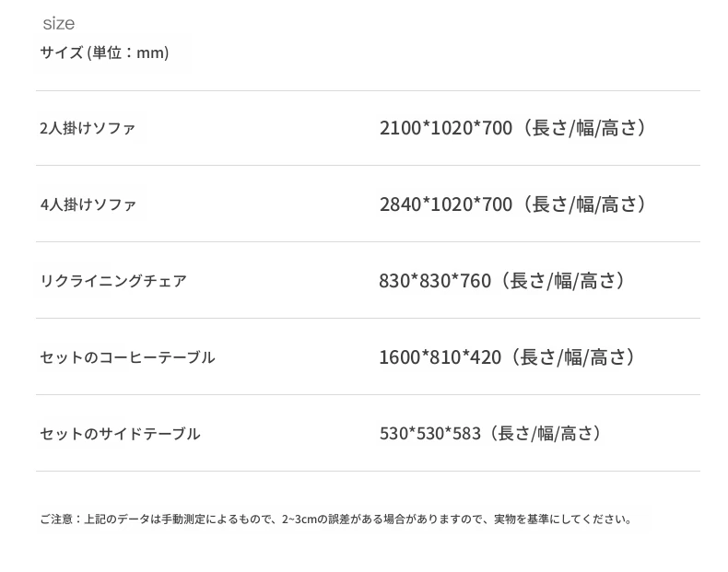This screenshot has height=572, width=728.
Task: Select the 2840*1020*700 dimension value
Action: tap(445, 204)
